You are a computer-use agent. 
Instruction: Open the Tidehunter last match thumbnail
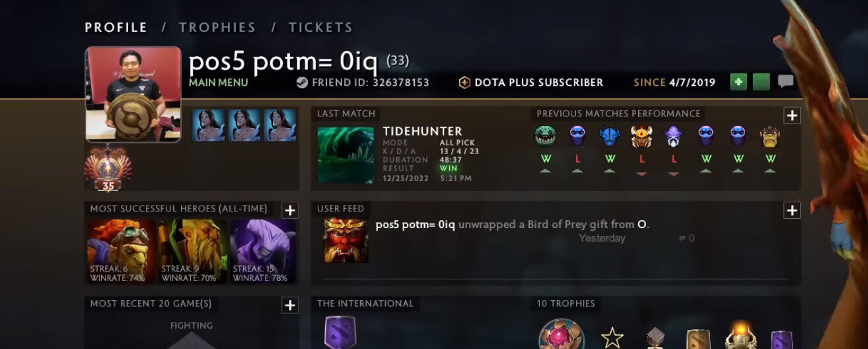pyautogui.click(x=345, y=155)
